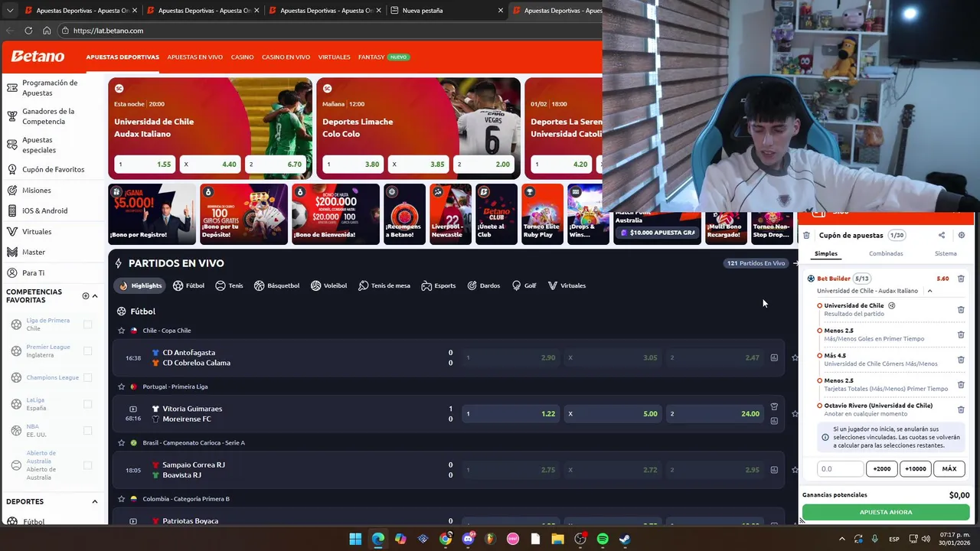
Task: Select 24.00 odds for Moreirense FC
Action: (x=715, y=414)
